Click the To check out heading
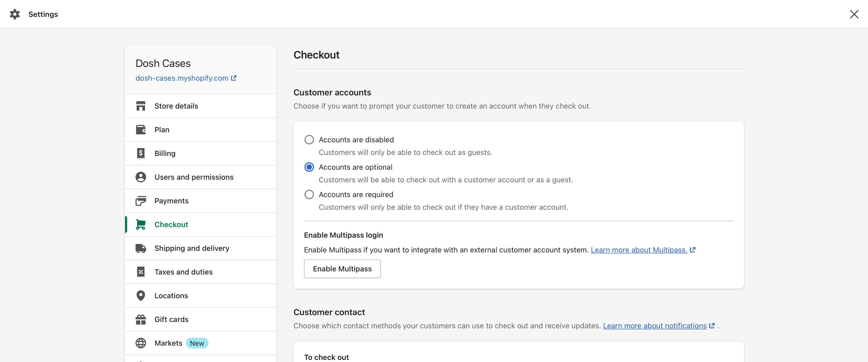The image size is (868, 362). 326,357
